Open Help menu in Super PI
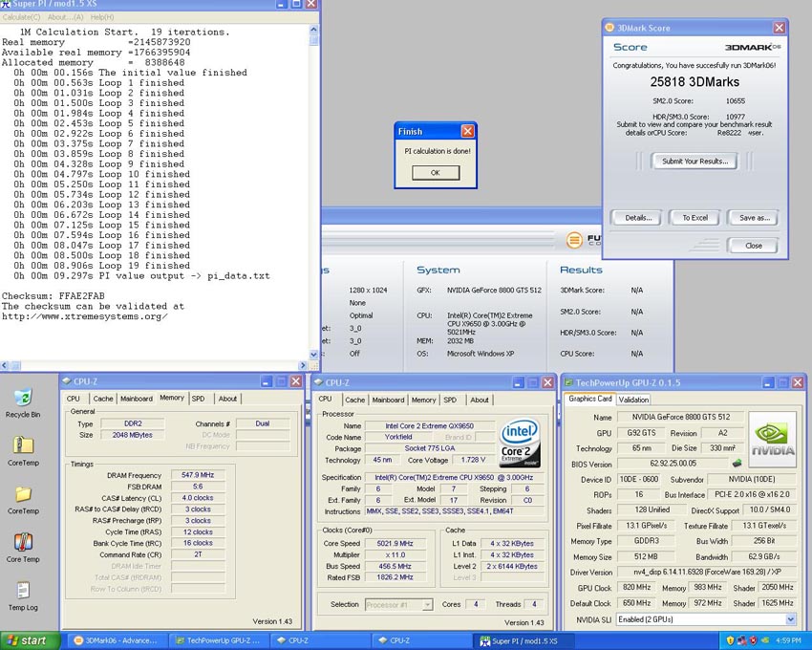Screen dimensions: 812x650 tap(102, 17)
